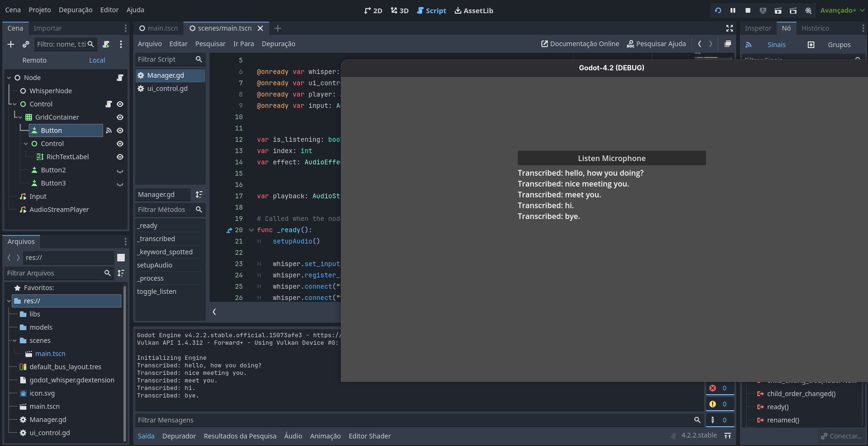Pause the running project
The width and height of the screenshot is (868, 446).
(733, 10)
